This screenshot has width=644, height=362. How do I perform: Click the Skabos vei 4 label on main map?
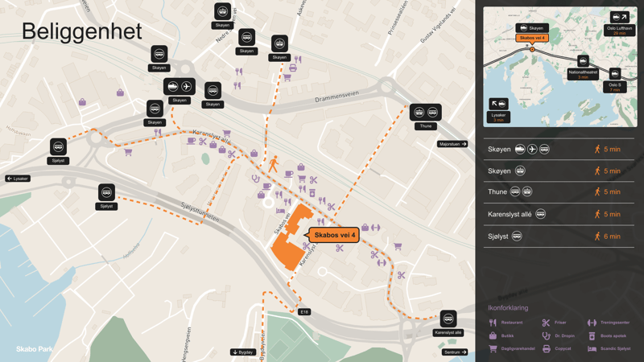(x=334, y=235)
